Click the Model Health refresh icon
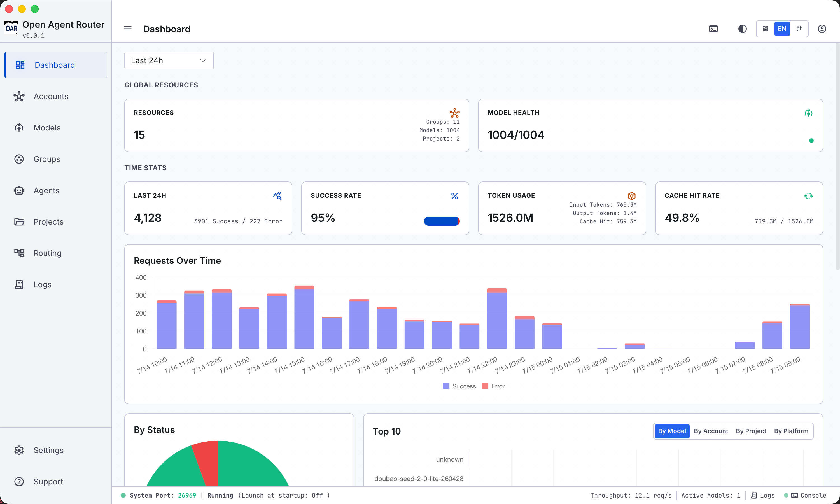The width and height of the screenshot is (840, 504). coord(809,113)
